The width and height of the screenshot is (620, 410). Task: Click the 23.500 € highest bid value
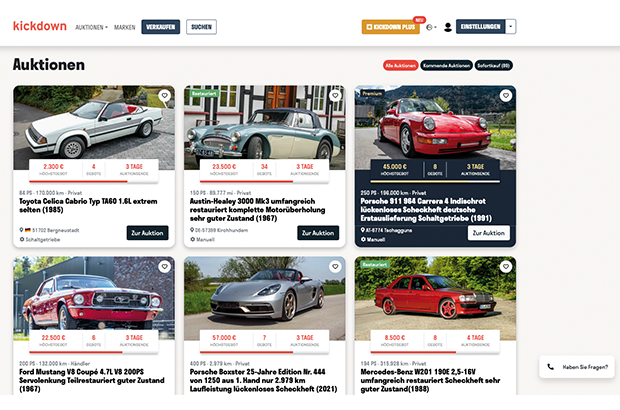(x=224, y=167)
